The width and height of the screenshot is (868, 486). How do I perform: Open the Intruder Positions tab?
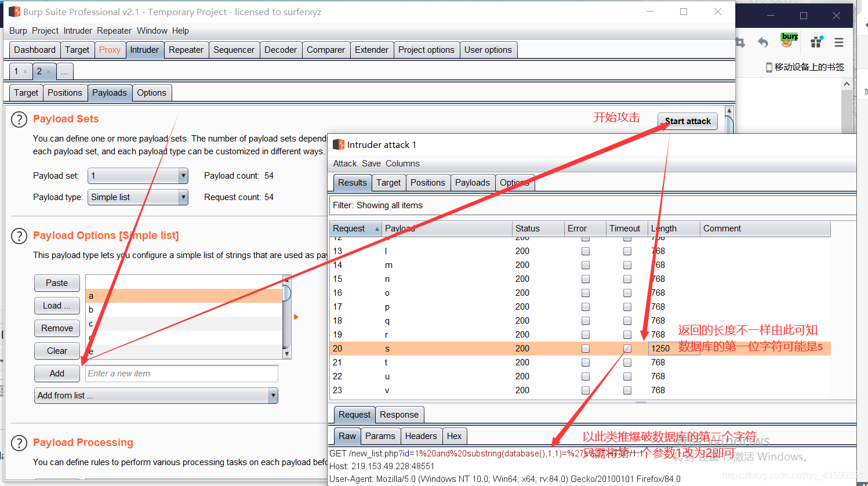click(x=65, y=93)
